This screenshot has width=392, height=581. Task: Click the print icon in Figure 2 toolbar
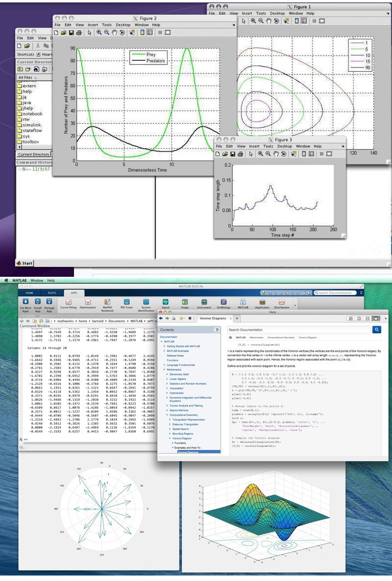tap(79, 32)
